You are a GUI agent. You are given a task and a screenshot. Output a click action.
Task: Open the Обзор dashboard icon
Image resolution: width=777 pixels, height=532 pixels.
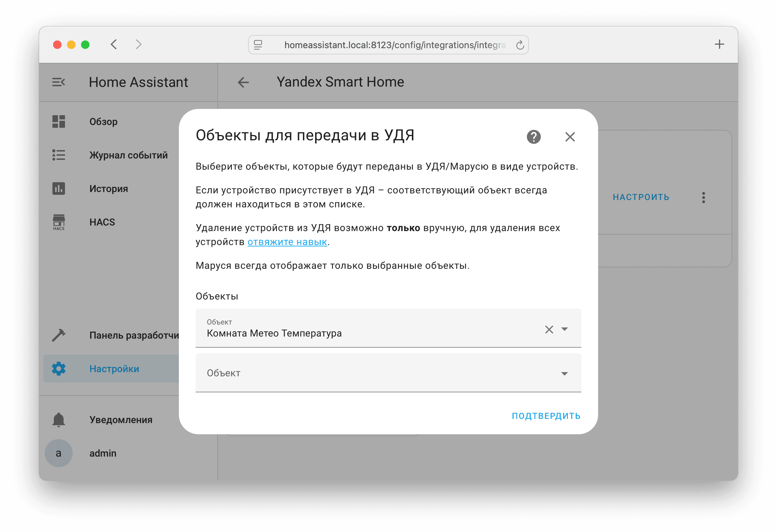(x=59, y=121)
